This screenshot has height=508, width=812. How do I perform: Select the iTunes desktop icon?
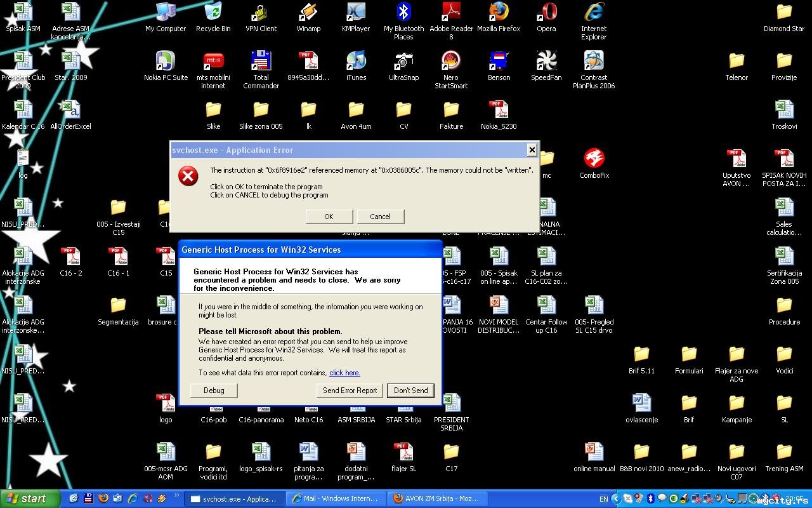pos(356,66)
